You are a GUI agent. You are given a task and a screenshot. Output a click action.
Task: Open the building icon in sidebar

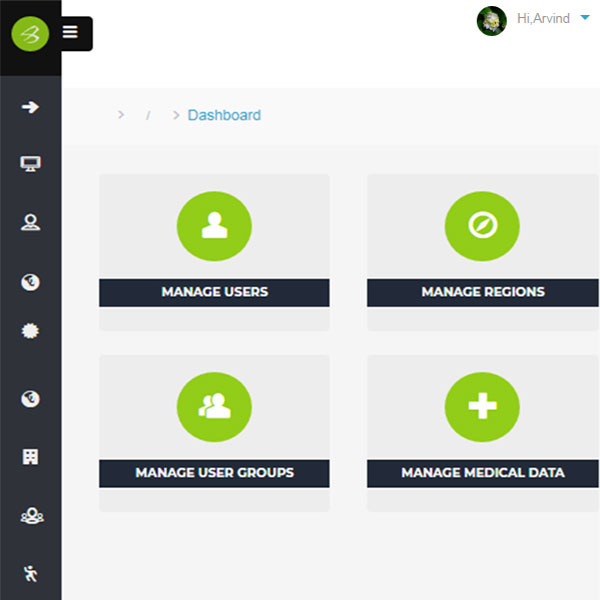pos(30,456)
